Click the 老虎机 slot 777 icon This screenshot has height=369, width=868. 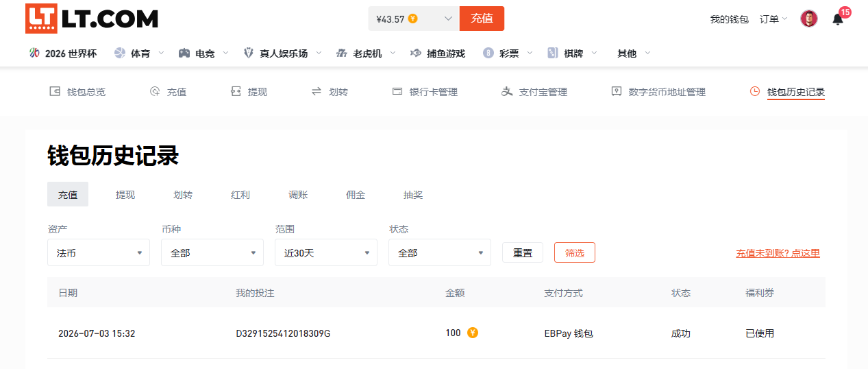click(x=342, y=53)
